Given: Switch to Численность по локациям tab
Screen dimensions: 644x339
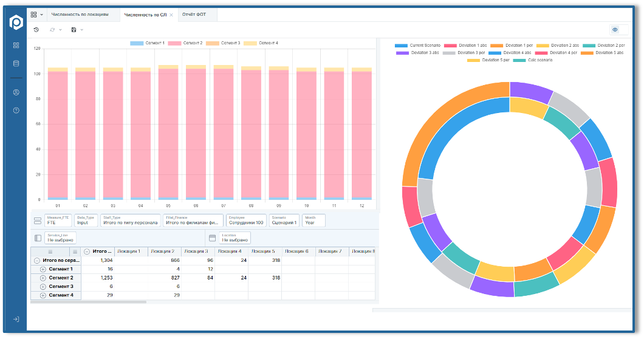Looking at the screenshot, I should click(x=80, y=15).
